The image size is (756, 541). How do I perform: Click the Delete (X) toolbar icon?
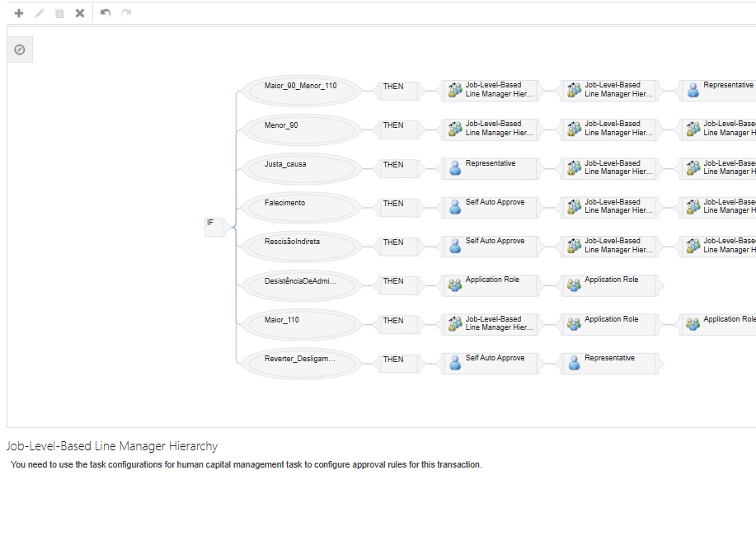tap(78, 13)
